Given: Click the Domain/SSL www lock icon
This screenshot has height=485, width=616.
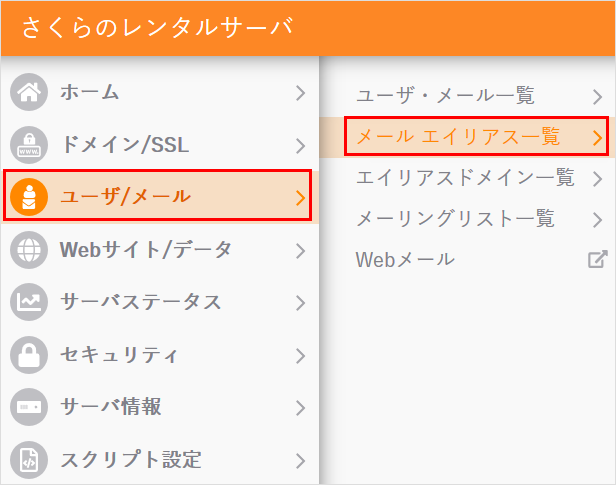Looking at the screenshot, I should click(29, 145).
